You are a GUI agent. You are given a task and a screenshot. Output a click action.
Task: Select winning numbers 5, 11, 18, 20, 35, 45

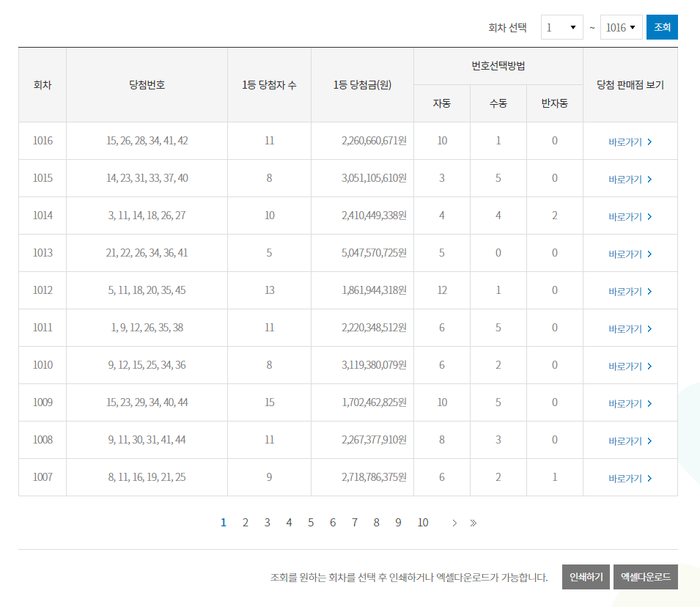(x=147, y=290)
